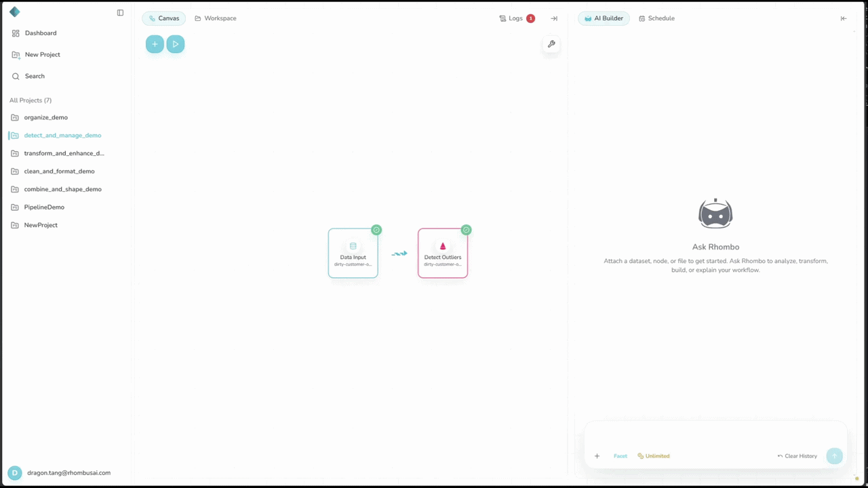Click the Rhombo robot icon
The height and width of the screenshot is (488, 868).
(715, 213)
